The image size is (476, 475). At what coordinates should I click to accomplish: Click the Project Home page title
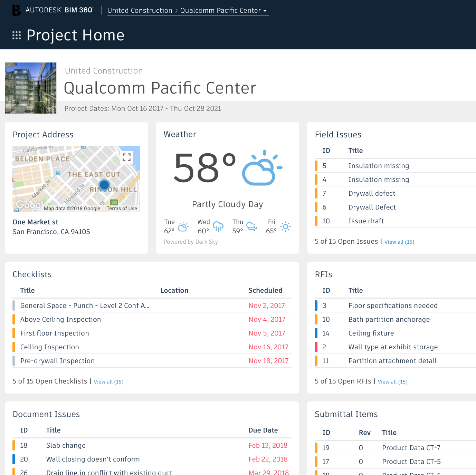75,35
